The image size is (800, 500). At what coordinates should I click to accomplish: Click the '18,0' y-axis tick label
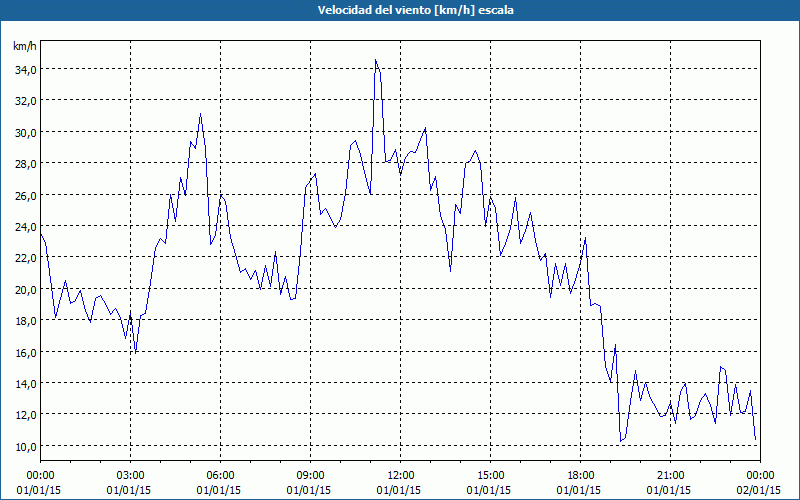[x=25, y=320]
